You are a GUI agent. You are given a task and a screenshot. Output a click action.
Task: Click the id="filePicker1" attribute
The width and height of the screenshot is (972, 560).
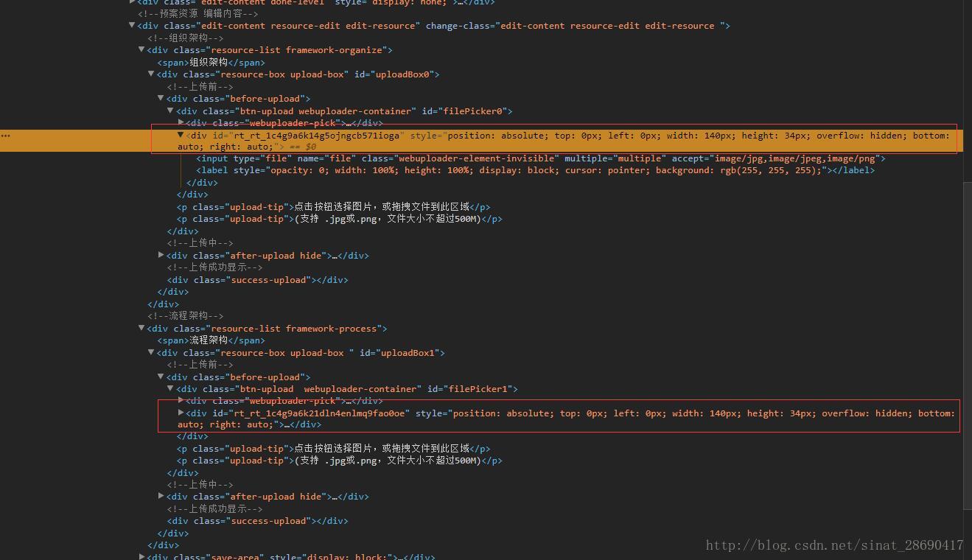(470, 389)
